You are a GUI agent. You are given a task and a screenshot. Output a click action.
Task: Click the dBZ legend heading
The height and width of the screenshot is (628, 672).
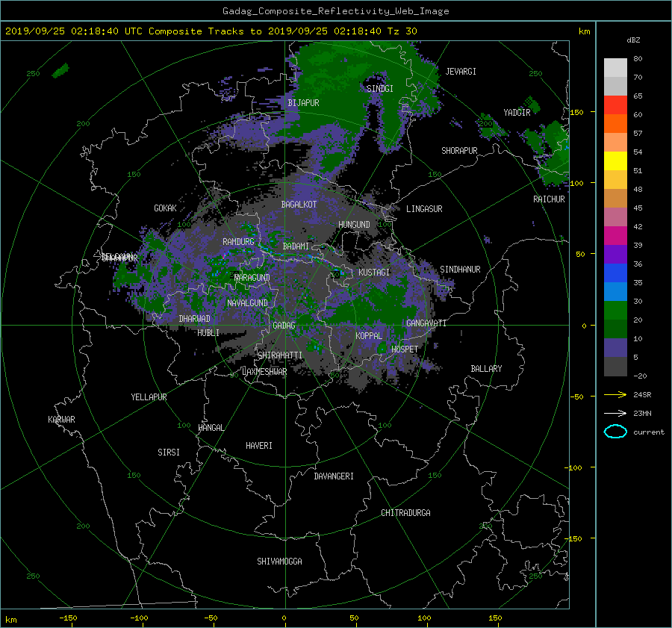633,40
